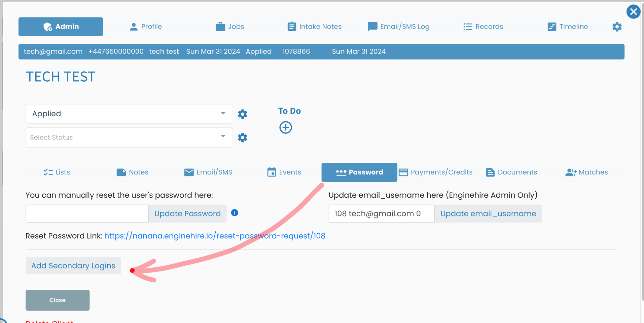Click Update email_username button
644x323 pixels.
tap(488, 213)
